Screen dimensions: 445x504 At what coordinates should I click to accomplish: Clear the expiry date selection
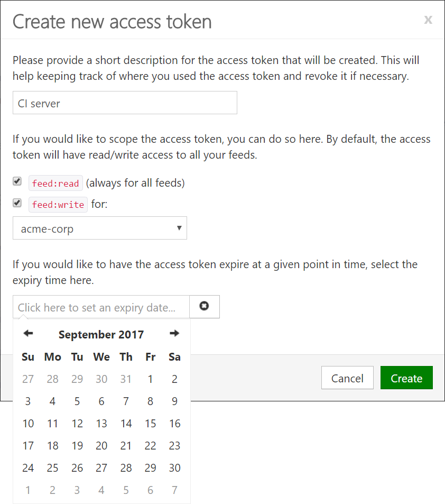click(205, 306)
